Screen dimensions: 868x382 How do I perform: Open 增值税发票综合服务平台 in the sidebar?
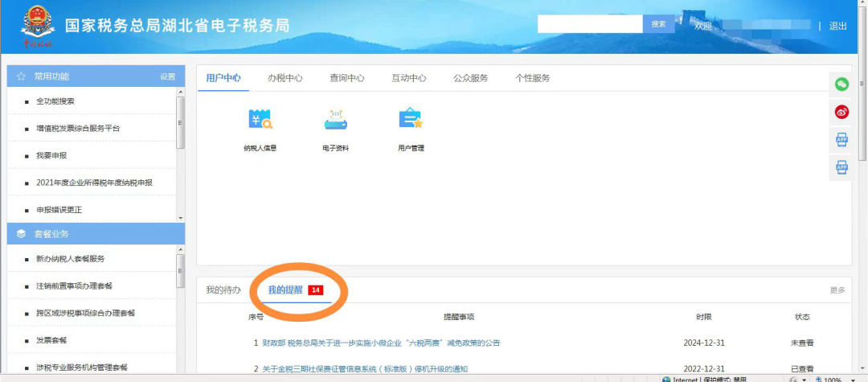click(x=78, y=129)
